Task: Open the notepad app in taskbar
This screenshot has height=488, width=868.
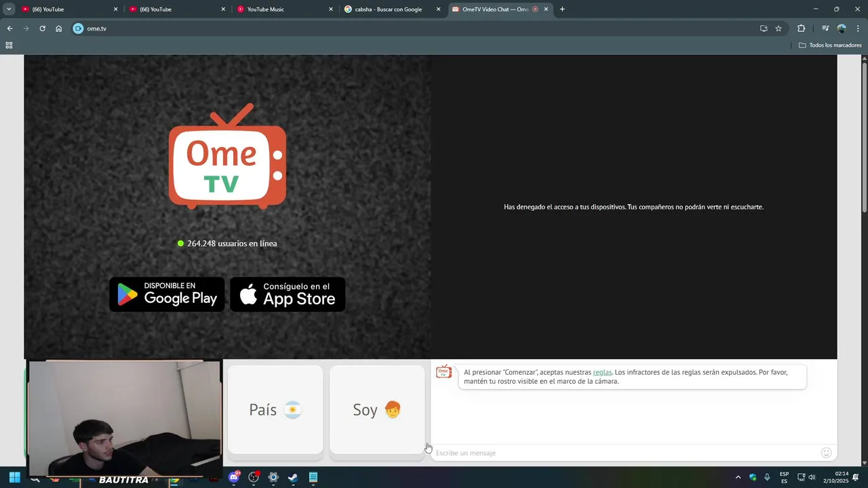Action: [313, 477]
